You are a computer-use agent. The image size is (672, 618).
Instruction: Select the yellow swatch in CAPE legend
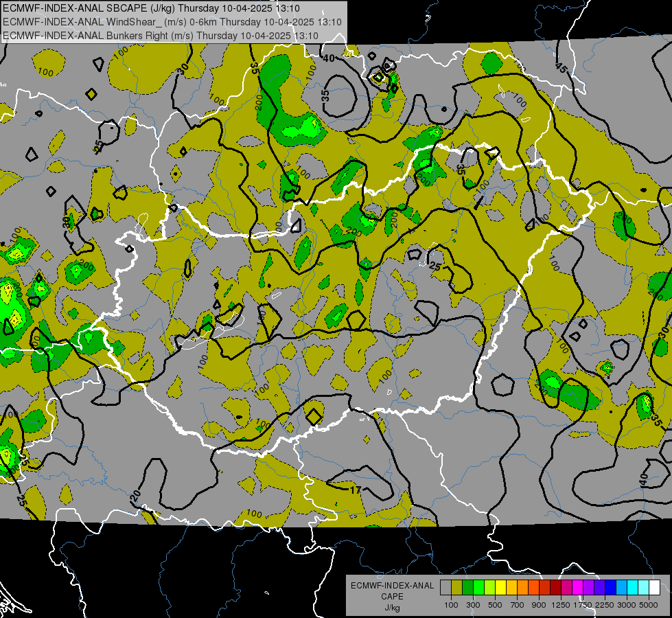pos(500,587)
